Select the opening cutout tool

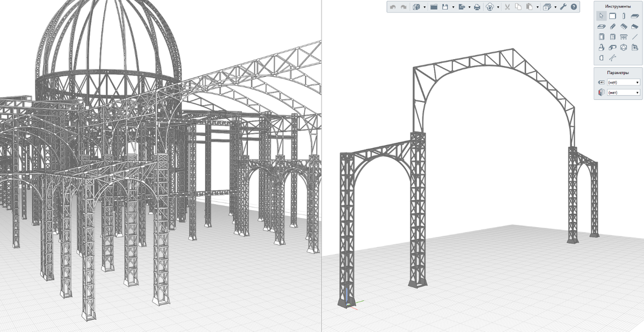(601, 58)
